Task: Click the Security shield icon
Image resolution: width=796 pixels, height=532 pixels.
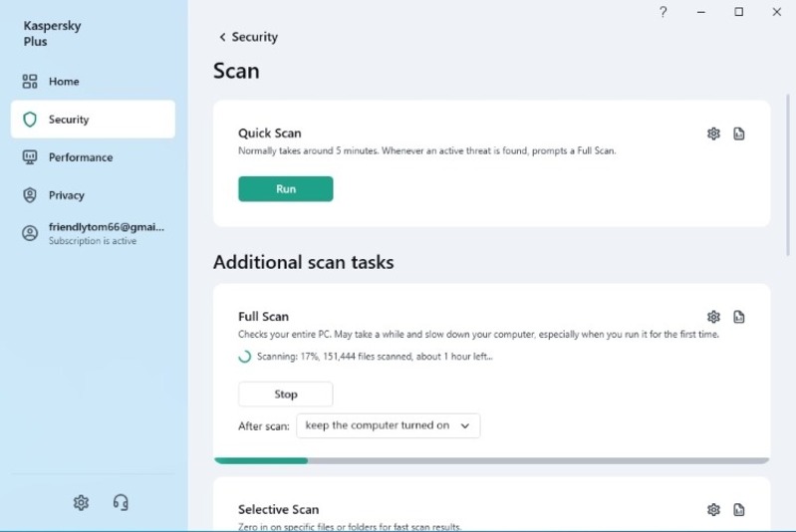Action: coord(30,120)
